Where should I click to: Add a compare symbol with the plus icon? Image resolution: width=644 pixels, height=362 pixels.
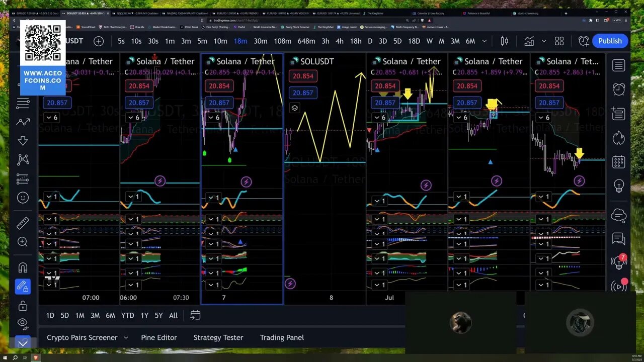pos(99,41)
